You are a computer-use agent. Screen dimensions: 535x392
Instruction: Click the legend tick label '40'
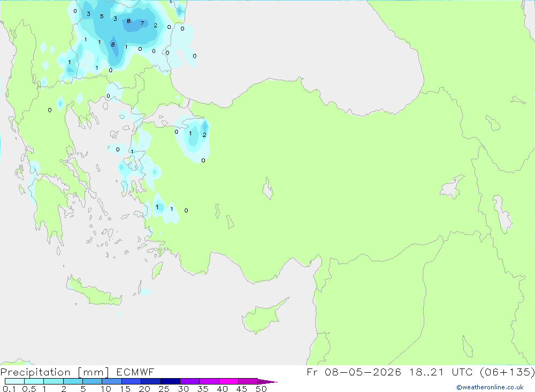point(222,389)
